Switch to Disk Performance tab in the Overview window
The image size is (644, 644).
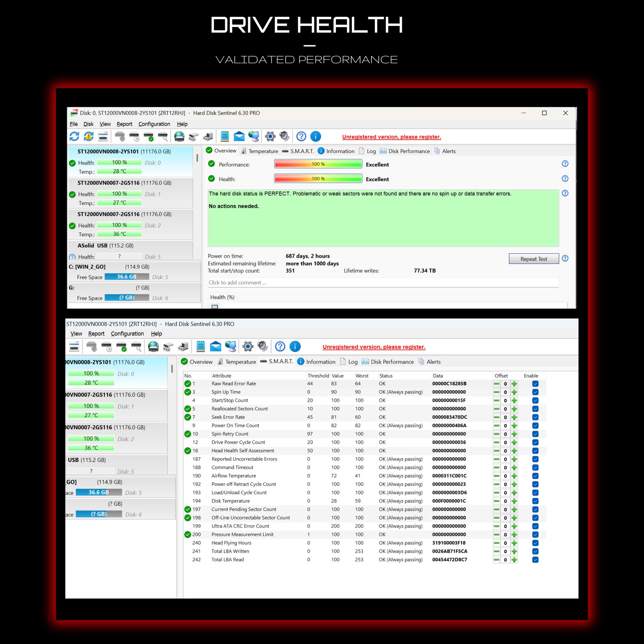[x=405, y=151]
